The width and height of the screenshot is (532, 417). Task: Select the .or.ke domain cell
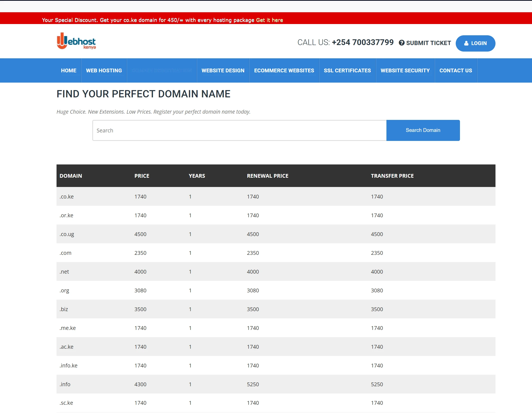click(67, 215)
